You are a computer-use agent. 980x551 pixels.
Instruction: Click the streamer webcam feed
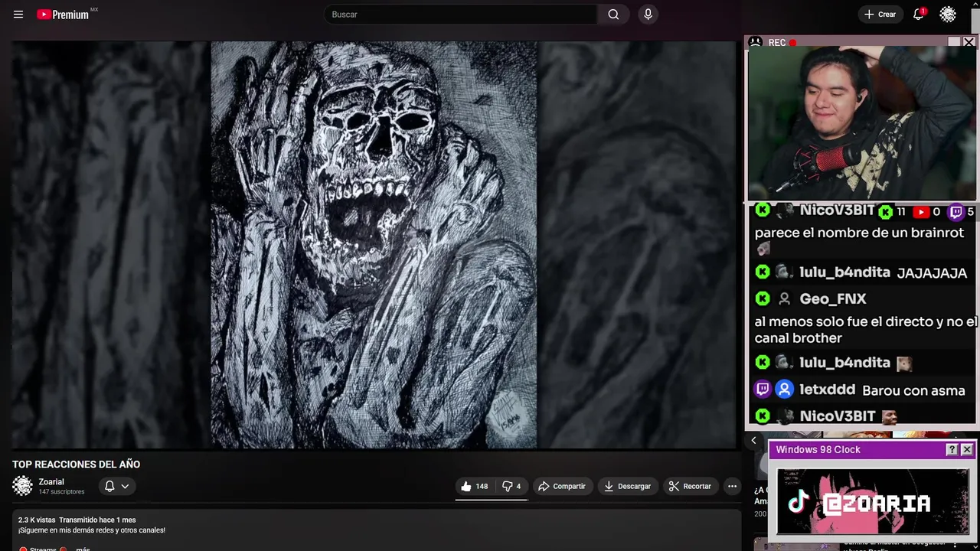[862, 124]
